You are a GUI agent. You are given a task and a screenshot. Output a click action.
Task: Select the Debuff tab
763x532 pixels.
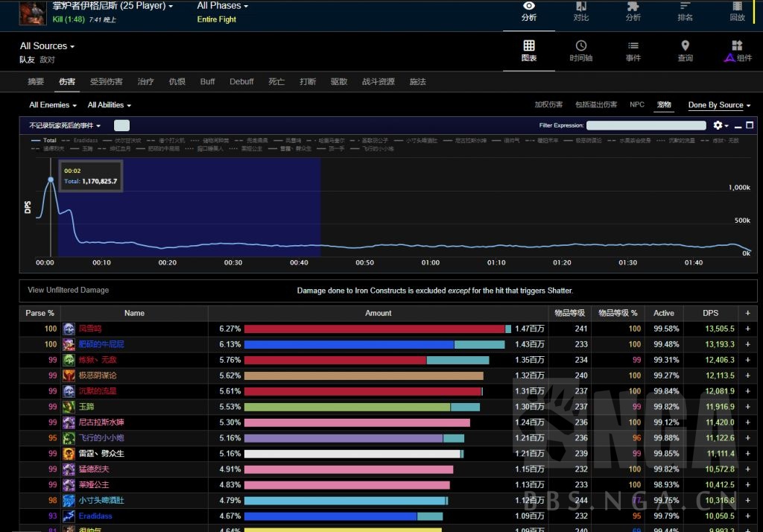(241, 82)
